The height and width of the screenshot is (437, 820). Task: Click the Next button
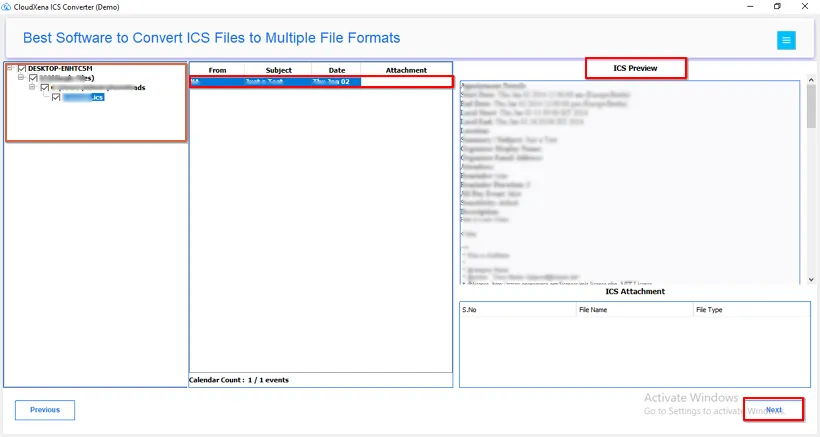pos(773,410)
